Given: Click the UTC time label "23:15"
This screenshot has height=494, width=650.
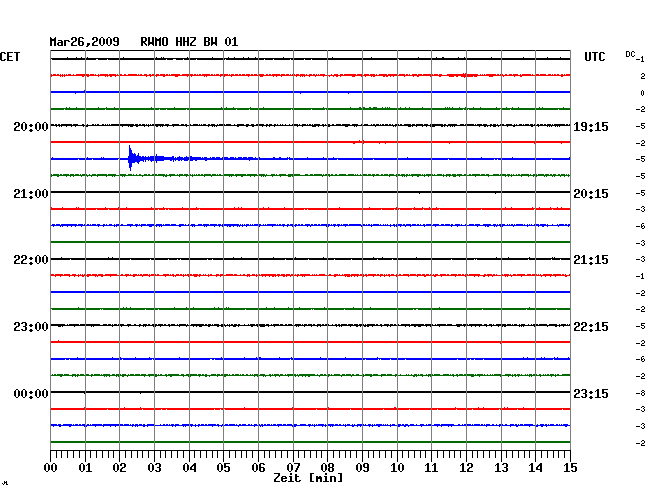Looking at the screenshot, I should [591, 393].
